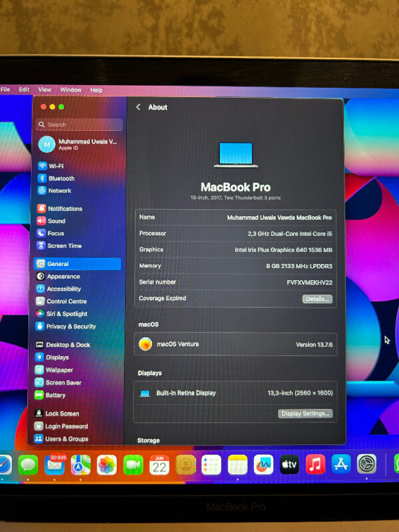
Task: Open the View menu
Action: [x=45, y=90]
